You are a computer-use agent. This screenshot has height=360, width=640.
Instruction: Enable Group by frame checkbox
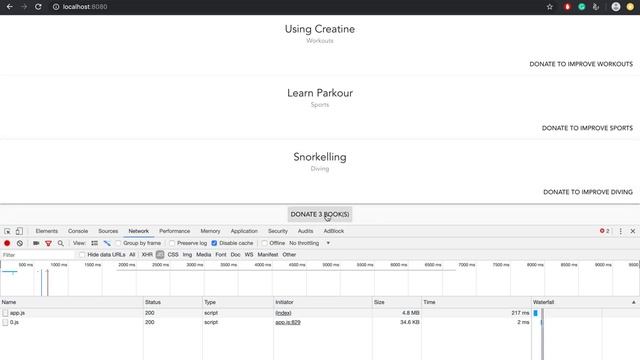point(118,243)
